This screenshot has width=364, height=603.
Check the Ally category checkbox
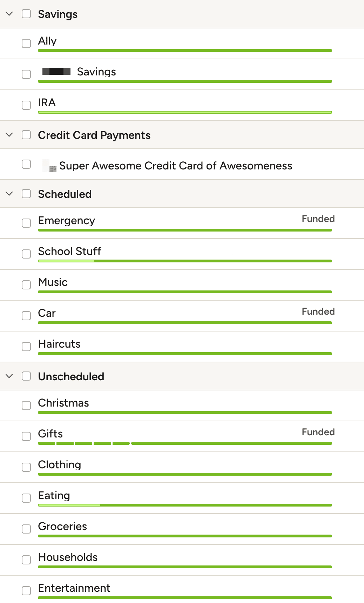pos(26,43)
